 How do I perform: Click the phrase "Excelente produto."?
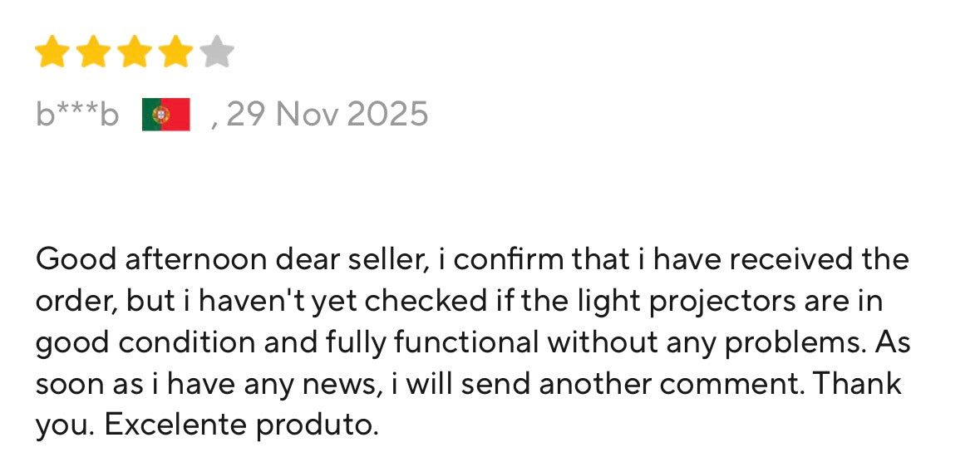[x=241, y=425]
